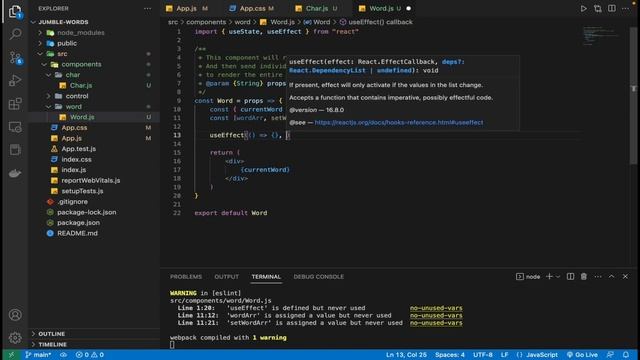Click the main* git branch indicator
The height and width of the screenshot is (360, 640).
tap(38, 355)
